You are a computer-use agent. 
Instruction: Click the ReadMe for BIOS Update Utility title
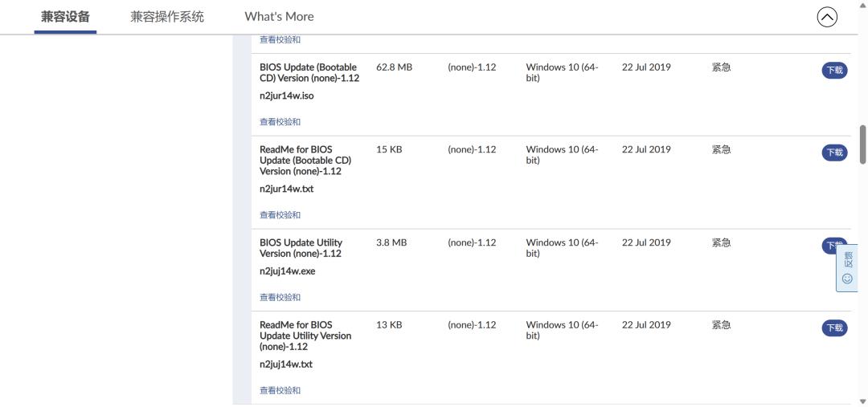(x=305, y=336)
